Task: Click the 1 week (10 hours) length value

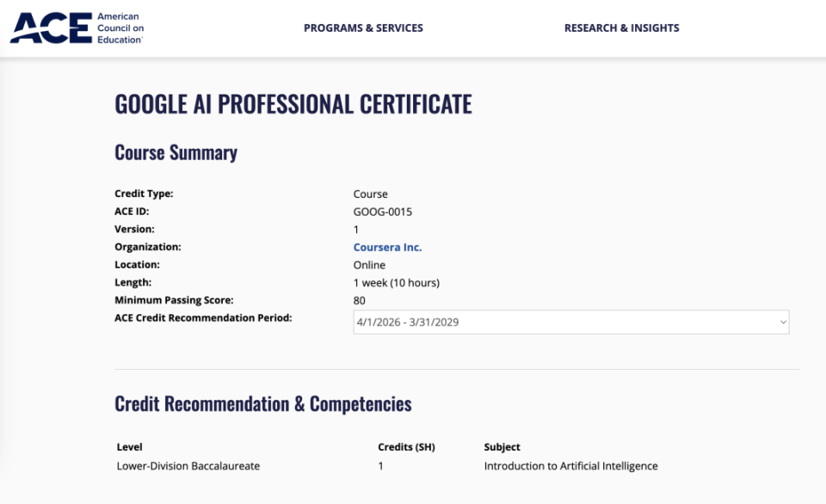Action: pyautogui.click(x=396, y=283)
